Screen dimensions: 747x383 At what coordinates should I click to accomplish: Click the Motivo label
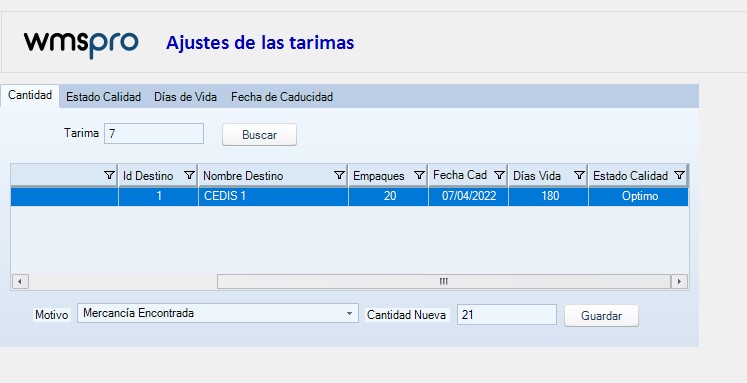point(51,315)
